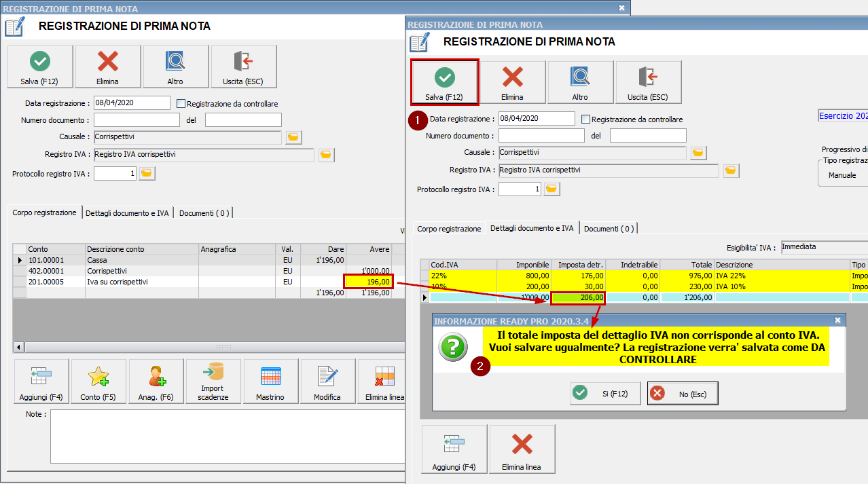Screen dimensions: 868x484
Task: Close the Informazione Ready Pro dialog
Action: click(838, 320)
